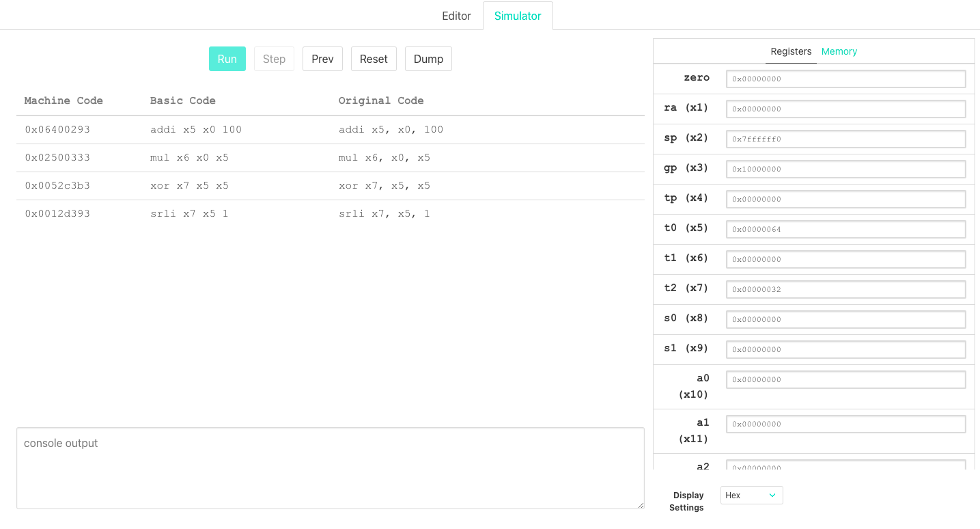Select the a0 (x10) register value field
Viewport: 980px width, 529px height.
(845, 379)
